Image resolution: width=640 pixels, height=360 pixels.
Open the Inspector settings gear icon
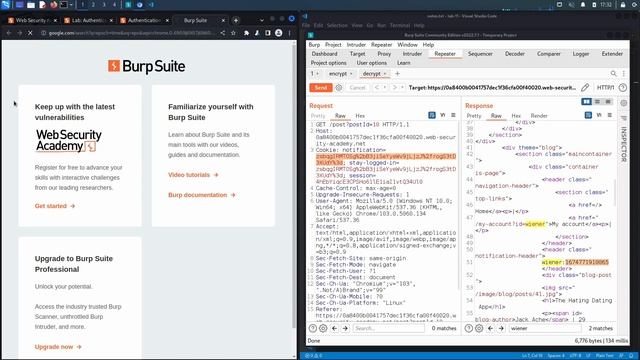624,103
